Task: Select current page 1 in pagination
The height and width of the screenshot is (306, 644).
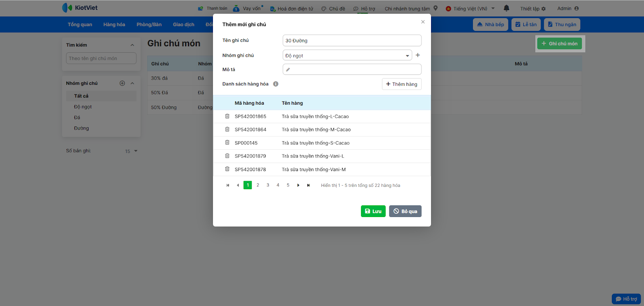Action: pos(248,185)
